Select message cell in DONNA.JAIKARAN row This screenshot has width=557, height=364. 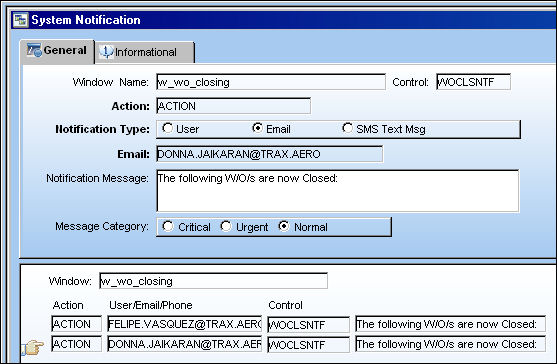pos(450,344)
